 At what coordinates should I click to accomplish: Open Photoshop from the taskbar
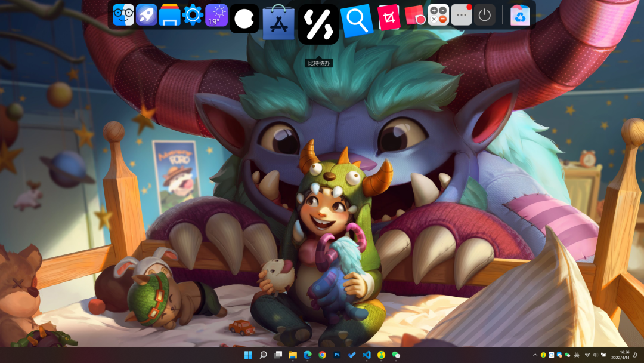tap(337, 355)
